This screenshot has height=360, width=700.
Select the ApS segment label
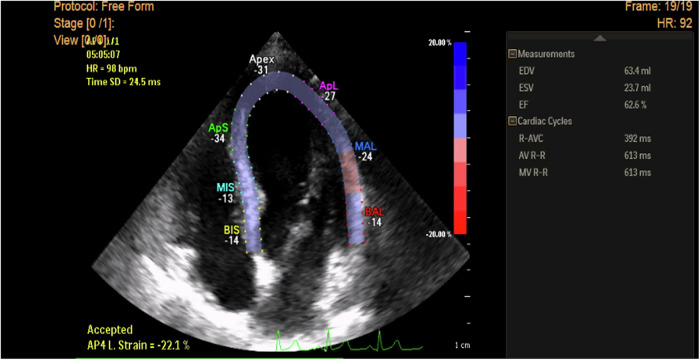pos(217,128)
